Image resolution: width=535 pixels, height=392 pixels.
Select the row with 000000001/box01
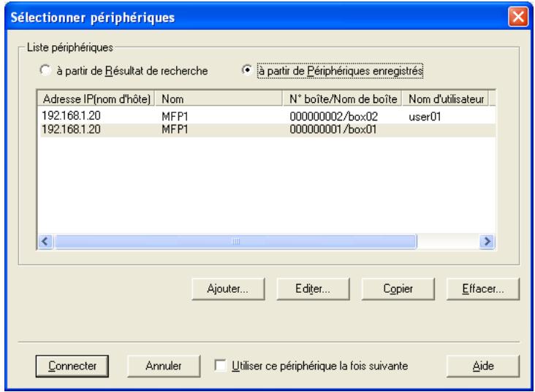(267, 129)
